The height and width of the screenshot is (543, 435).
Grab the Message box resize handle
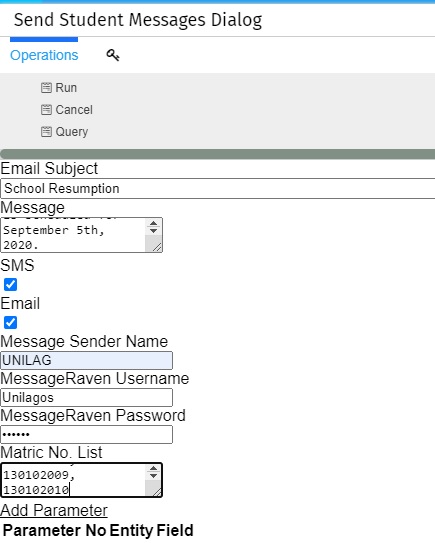point(157,247)
